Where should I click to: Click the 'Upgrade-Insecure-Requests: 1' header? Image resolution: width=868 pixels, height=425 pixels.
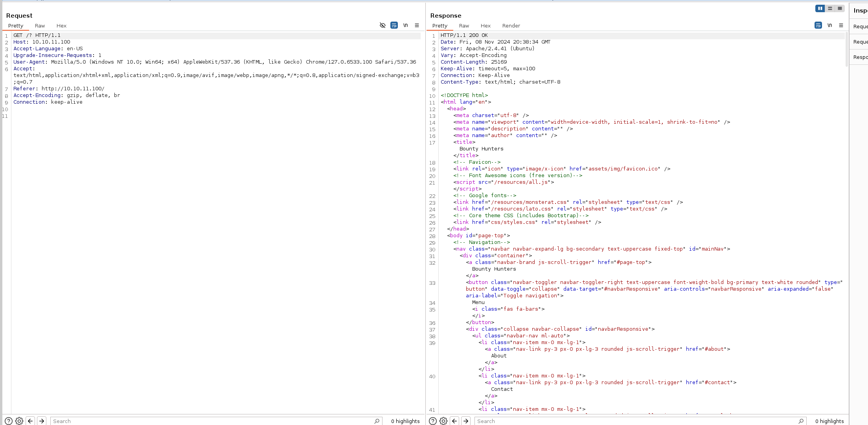tap(57, 55)
